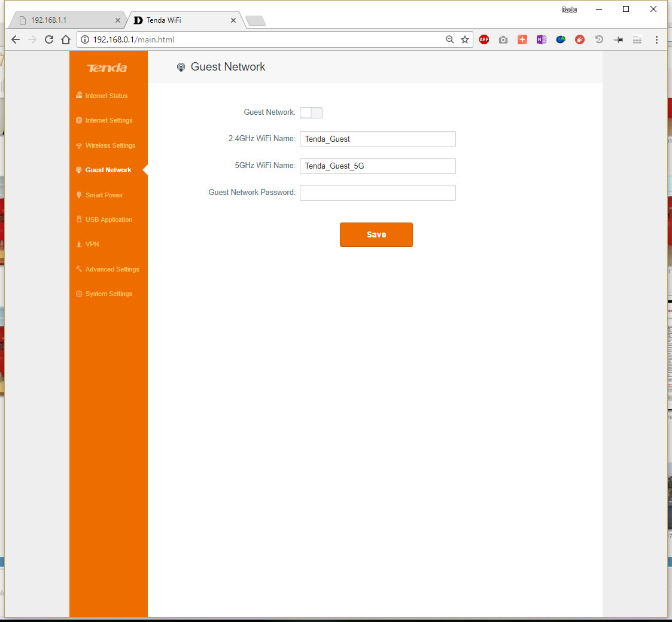Select Guest Network in sidebar
672x622 pixels.
click(108, 170)
